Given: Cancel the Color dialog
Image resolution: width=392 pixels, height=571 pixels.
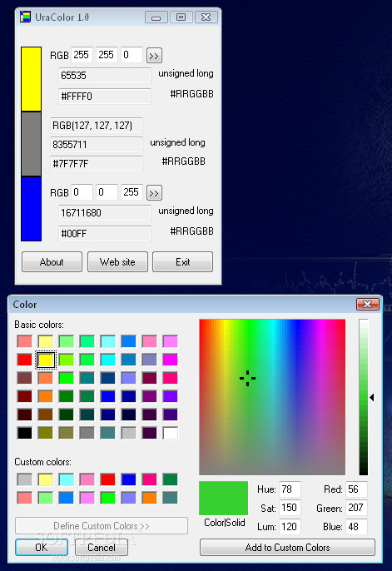Looking at the screenshot, I should 102,548.
